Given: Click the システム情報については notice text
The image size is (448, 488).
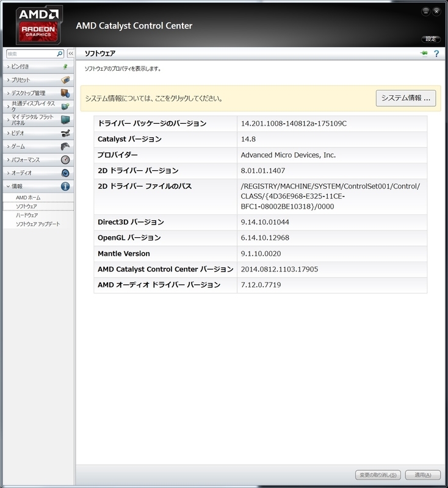Looking at the screenshot, I should 154,99.
